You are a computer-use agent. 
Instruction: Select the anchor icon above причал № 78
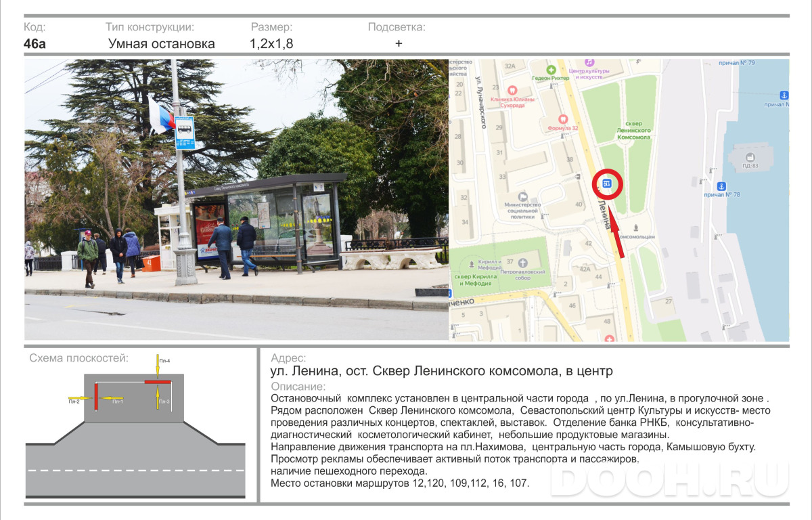point(721,186)
